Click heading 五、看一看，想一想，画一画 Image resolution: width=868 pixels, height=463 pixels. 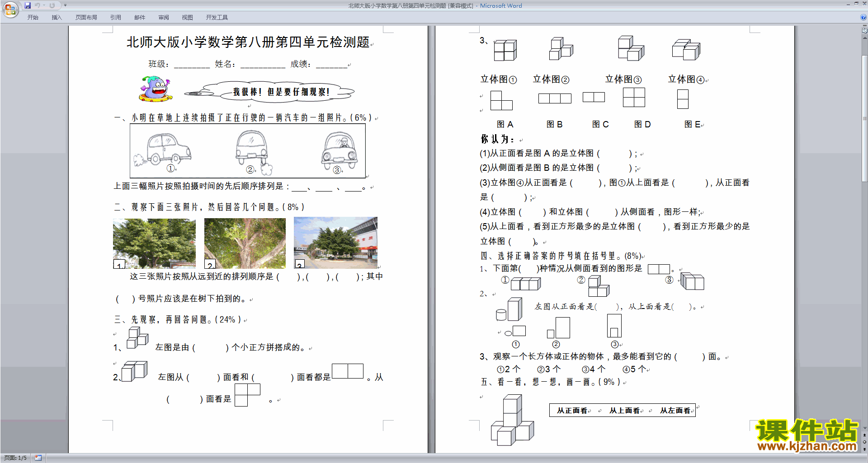coord(550,382)
